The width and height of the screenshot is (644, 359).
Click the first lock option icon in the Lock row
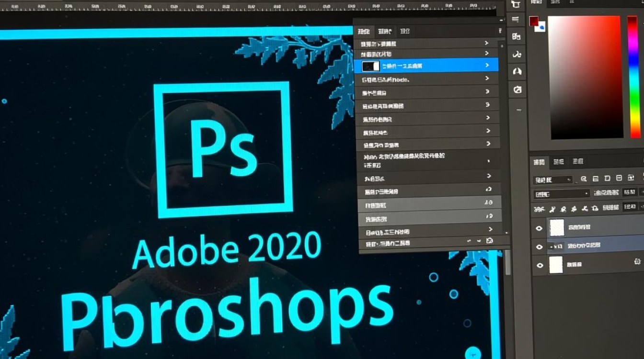tap(552, 209)
